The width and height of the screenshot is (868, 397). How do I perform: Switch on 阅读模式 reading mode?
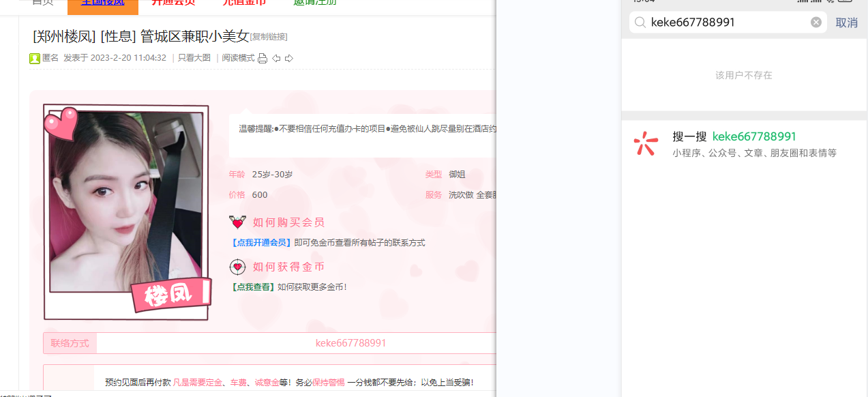[238, 58]
